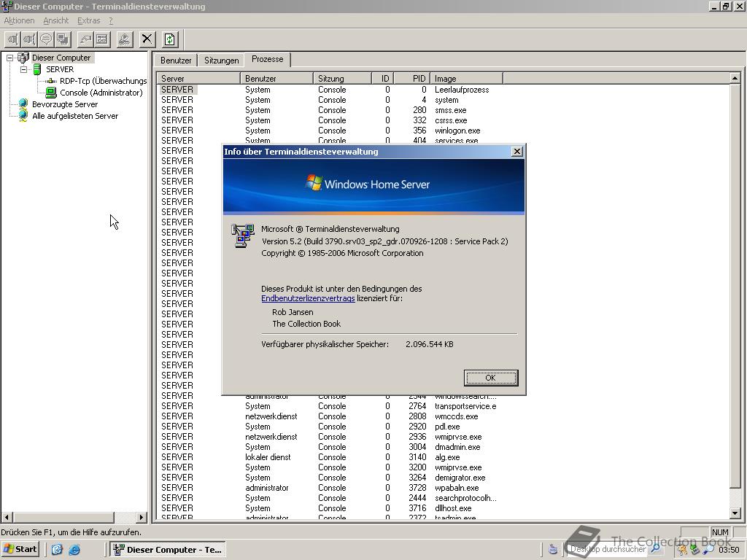Click the taskbar clock showing 03:50
The image size is (747, 560).
coord(729,550)
